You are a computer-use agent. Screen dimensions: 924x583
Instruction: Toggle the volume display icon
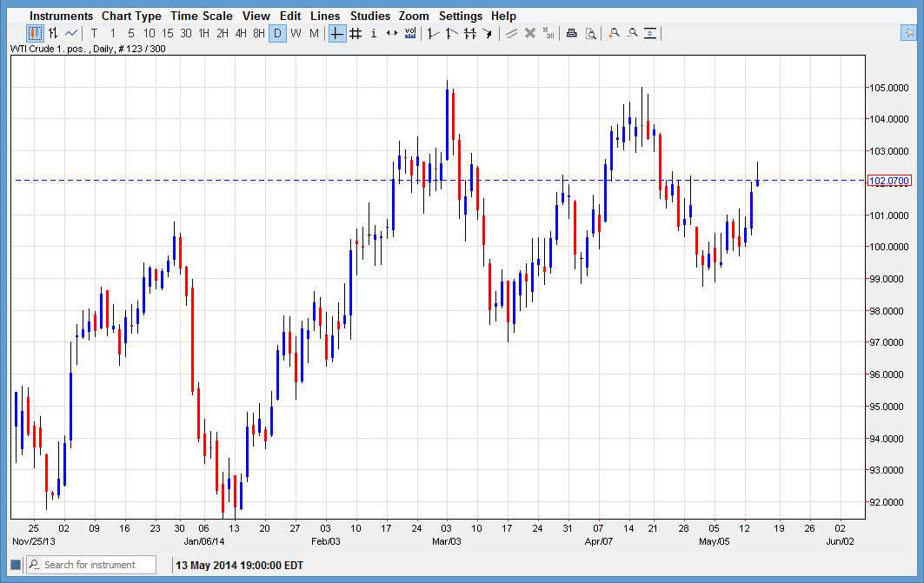(x=410, y=33)
